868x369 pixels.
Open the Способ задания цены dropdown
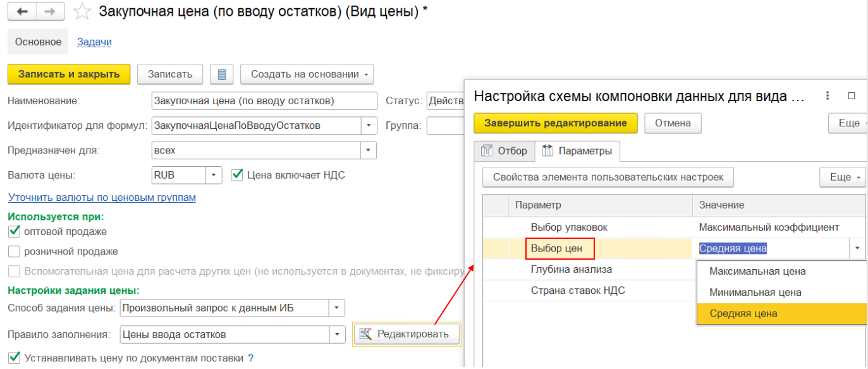[337, 308]
